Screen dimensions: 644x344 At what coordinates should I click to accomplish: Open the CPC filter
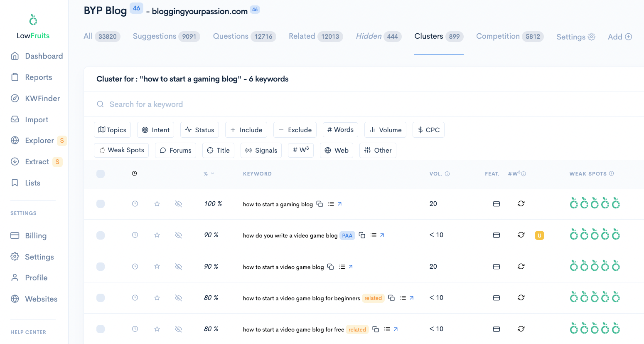pyautogui.click(x=428, y=130)
